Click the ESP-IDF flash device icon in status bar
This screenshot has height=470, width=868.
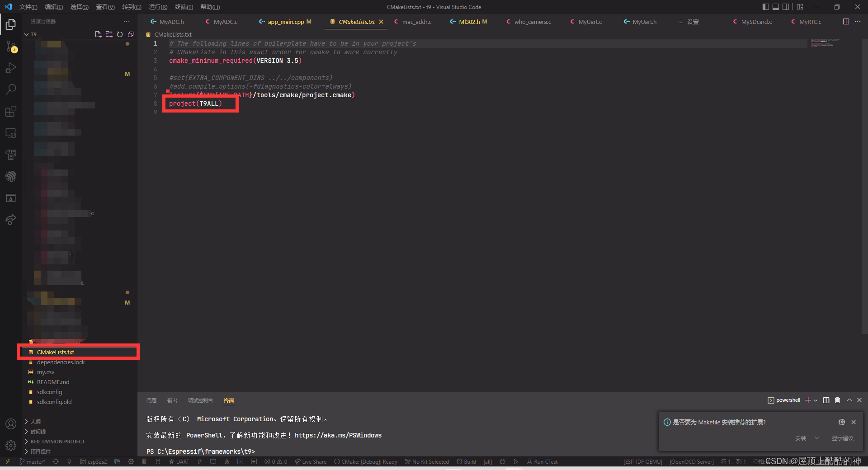(200, 461)
